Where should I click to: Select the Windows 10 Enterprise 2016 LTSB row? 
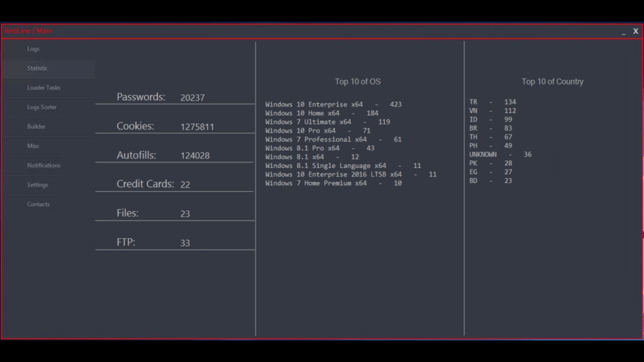click(351, 175)
